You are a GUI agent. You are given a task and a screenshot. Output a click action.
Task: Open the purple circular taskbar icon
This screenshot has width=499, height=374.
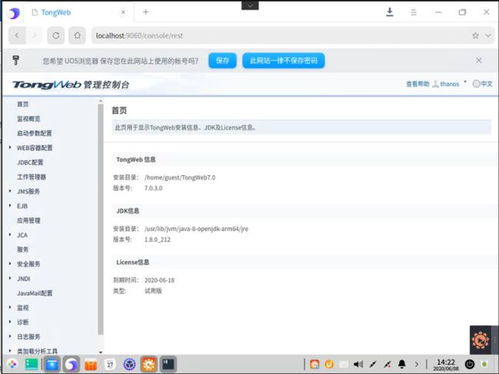point(129,364)
